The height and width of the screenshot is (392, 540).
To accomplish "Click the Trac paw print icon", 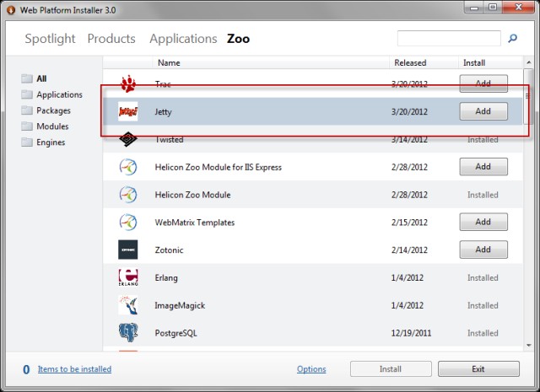I will tap(128, 84).
